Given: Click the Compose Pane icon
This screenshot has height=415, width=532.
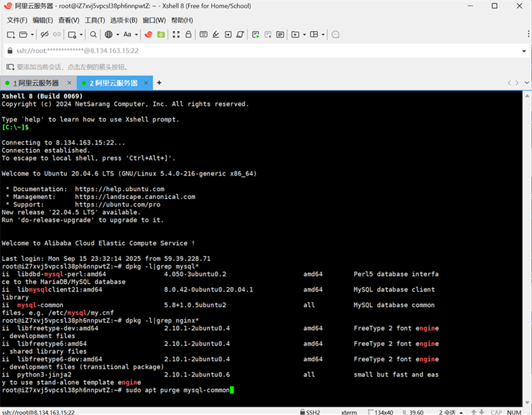Looking at the screenshot, I should [x=280, y=35].
